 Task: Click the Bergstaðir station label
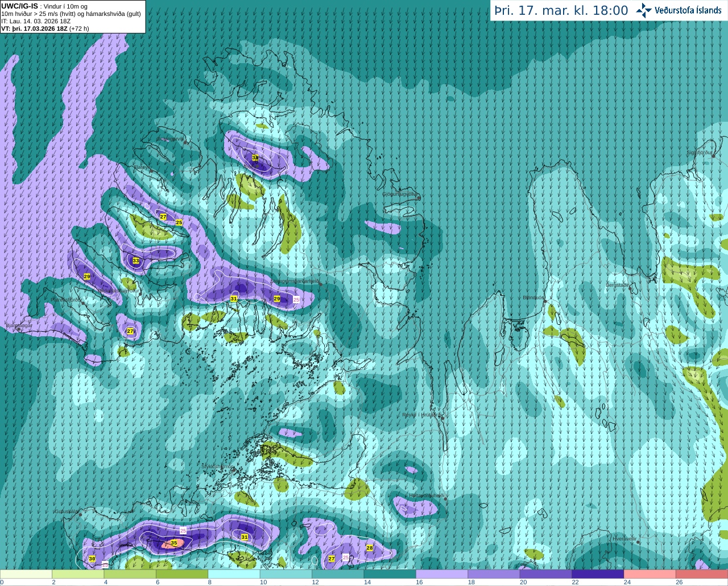(x=618, y=285)
